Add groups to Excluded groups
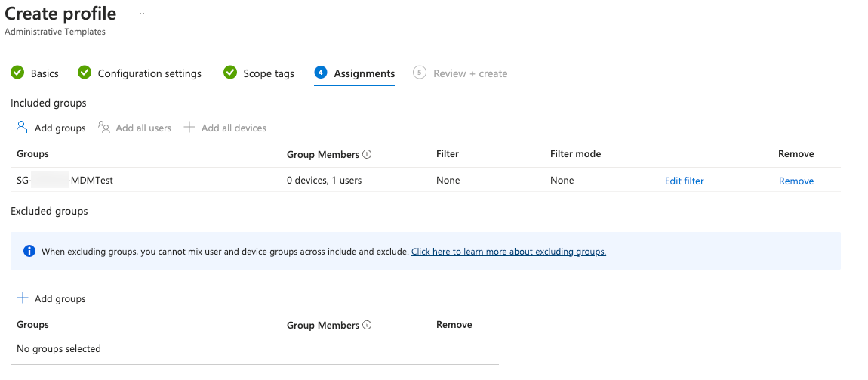The image size is (868, 380). tap(51, 298)
